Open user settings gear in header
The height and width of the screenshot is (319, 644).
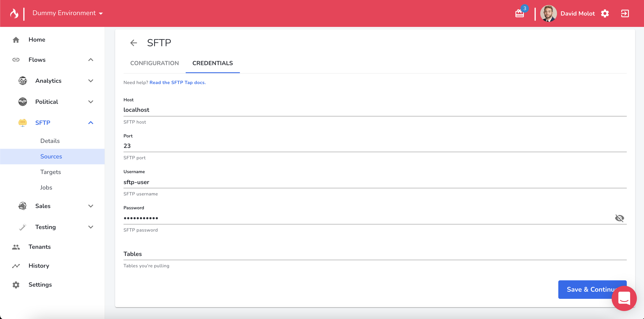click(x=605, y=13)
